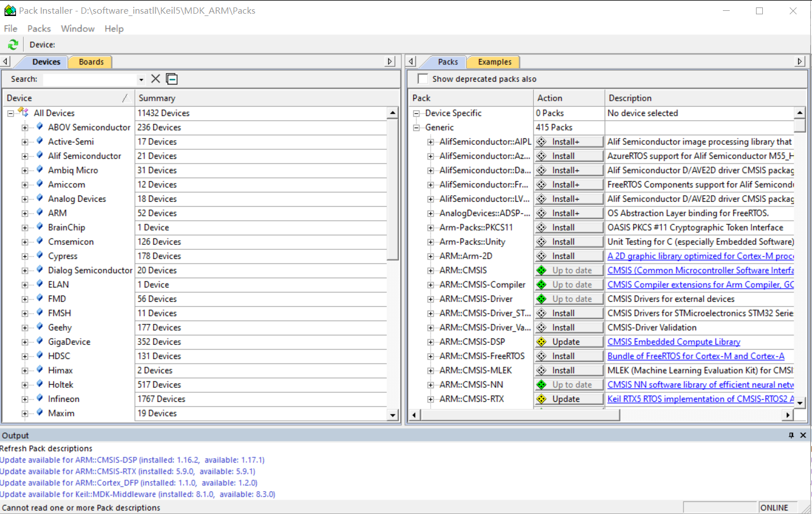Click the Geehy vendor diamond icon

click(39, 326)
